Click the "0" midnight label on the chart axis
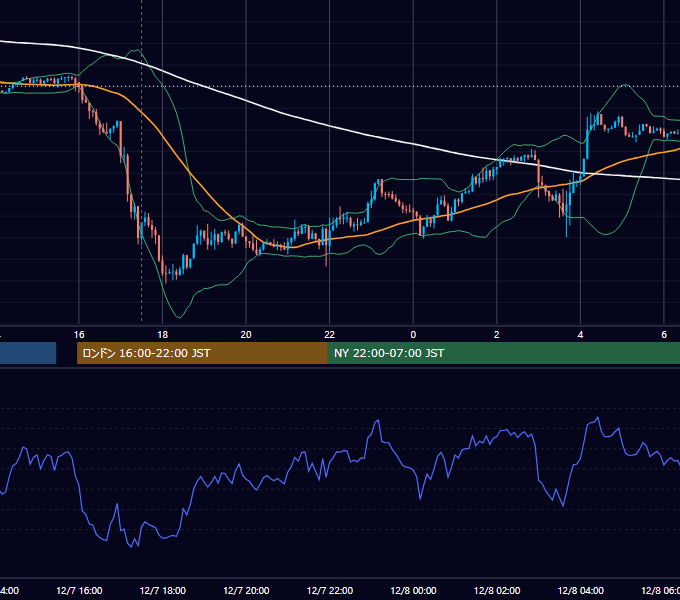 tap(413, 335)
